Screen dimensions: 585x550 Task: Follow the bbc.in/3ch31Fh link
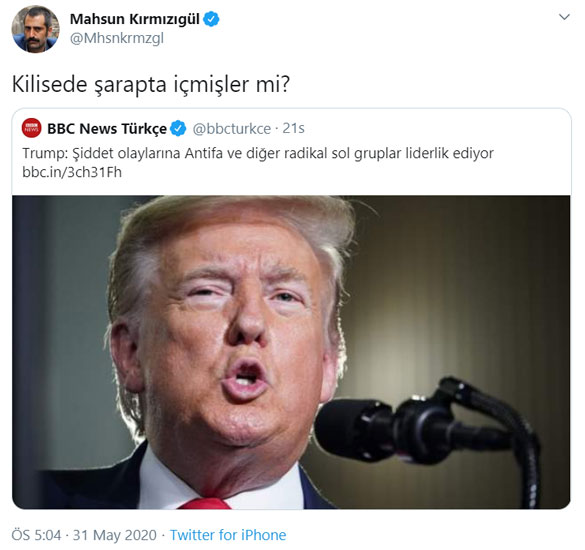[72, 172]
